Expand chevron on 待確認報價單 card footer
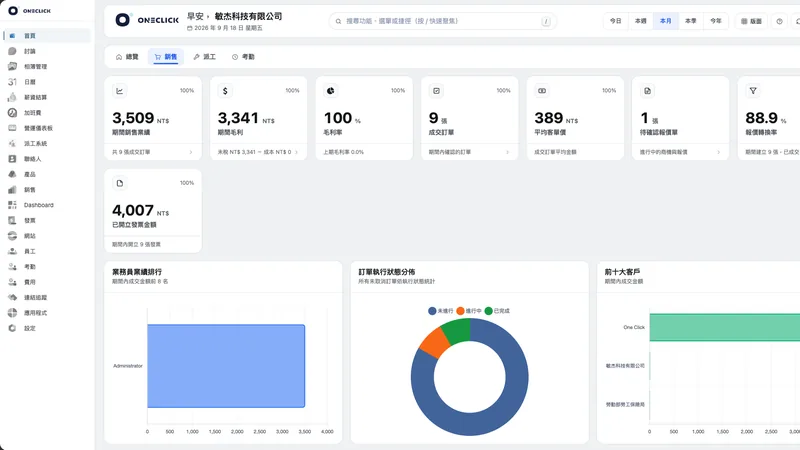The image size is (800, 450). pos(719,152)
